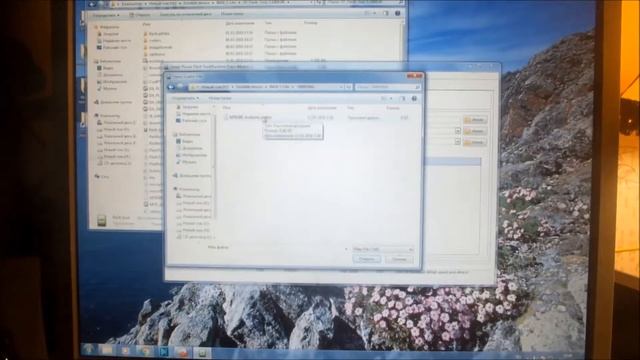640x360 pixels.
Task: Change the view mode in the Open dialog
Action: click(384, 99)
